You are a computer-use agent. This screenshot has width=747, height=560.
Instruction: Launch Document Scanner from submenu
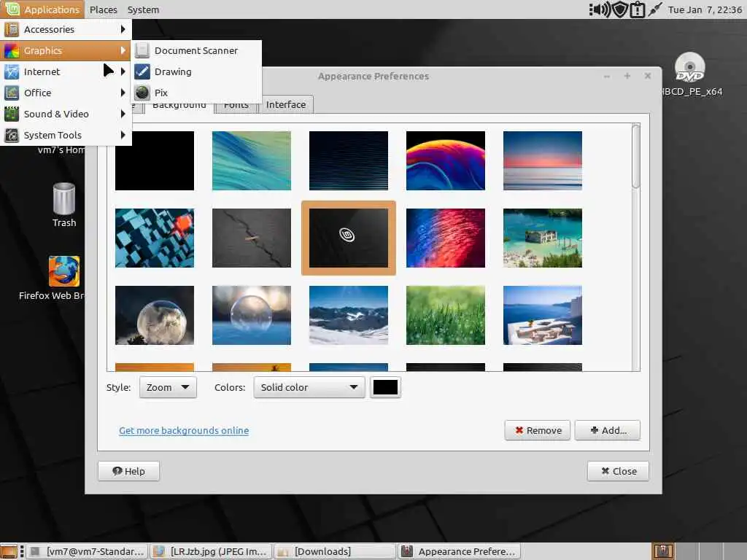coord(196,50)
